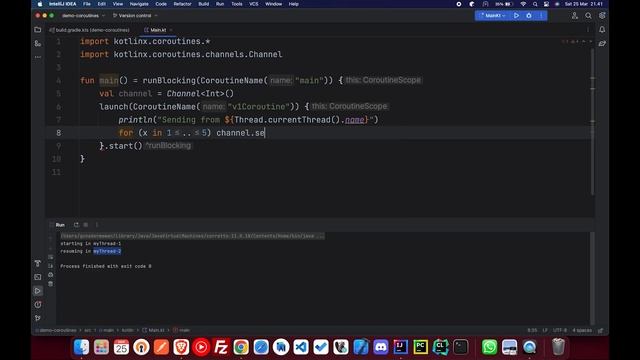The width and height of the screenshot is (640, 360).
Task: Open the File menu
Action: pyautogui.click(x=87, y=4)
